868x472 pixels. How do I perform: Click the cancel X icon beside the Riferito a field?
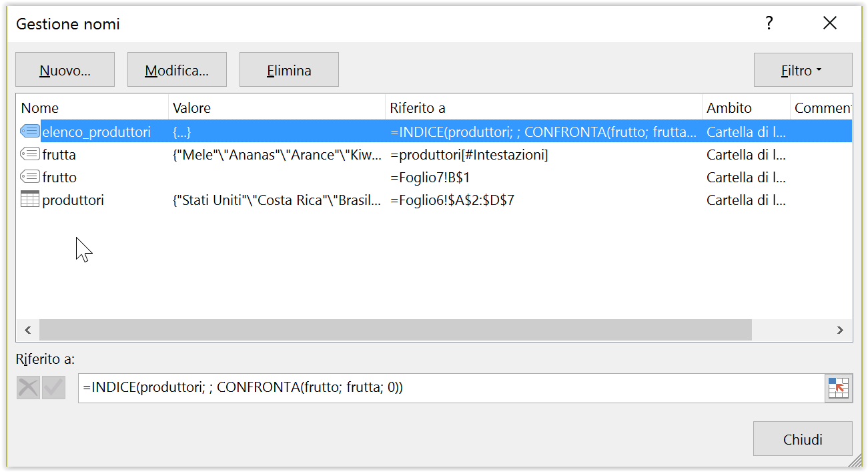tap(28, 387)
